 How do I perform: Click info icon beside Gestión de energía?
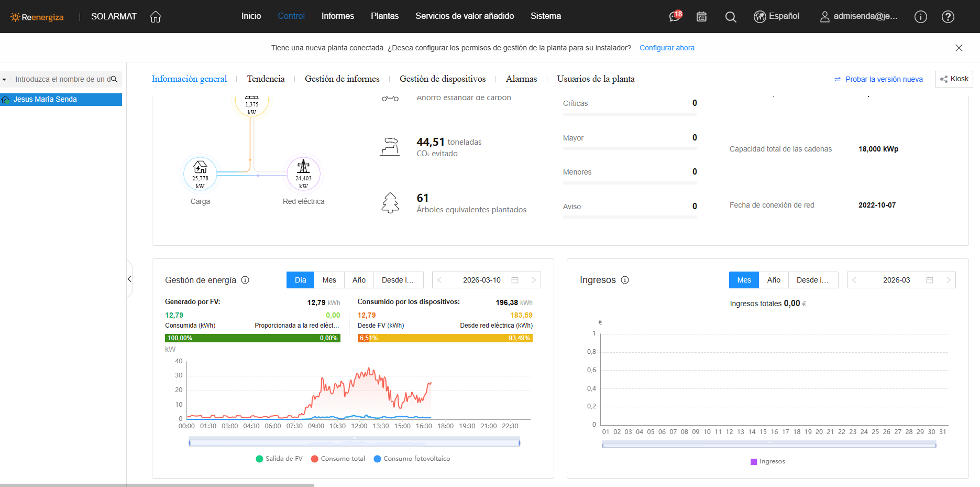245,280
